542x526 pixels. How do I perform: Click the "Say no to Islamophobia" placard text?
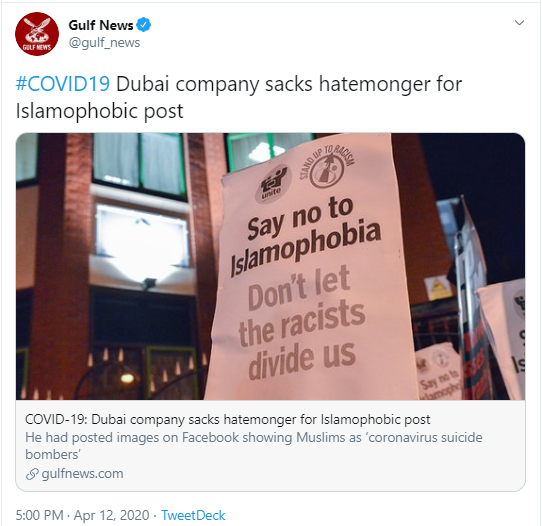pos(306,236)
